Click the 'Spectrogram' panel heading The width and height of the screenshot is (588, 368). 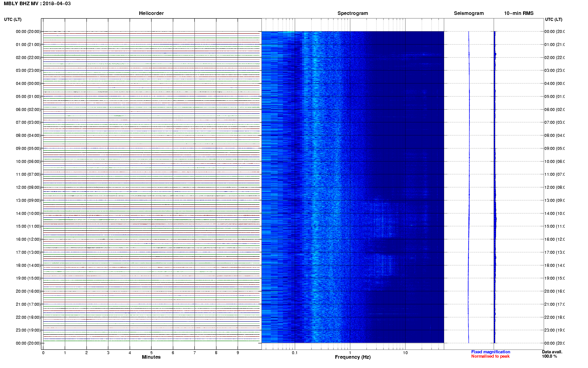click(353, 13)
